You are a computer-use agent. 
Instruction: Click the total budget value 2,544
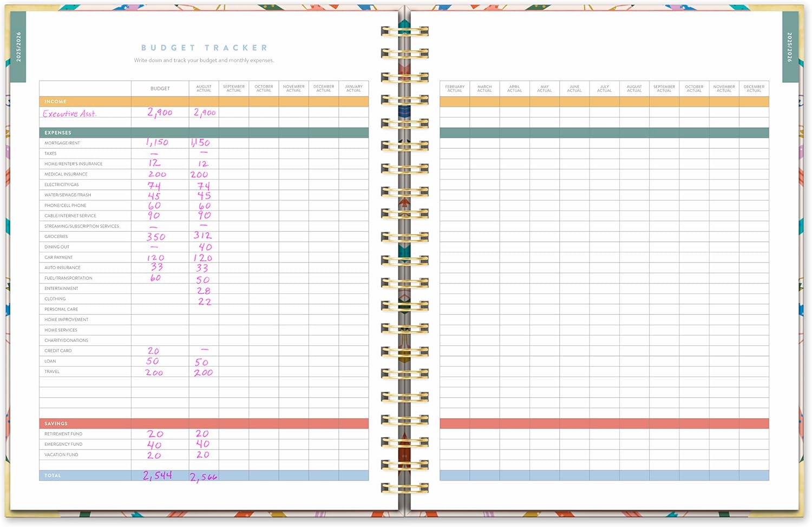pos(158,476)
